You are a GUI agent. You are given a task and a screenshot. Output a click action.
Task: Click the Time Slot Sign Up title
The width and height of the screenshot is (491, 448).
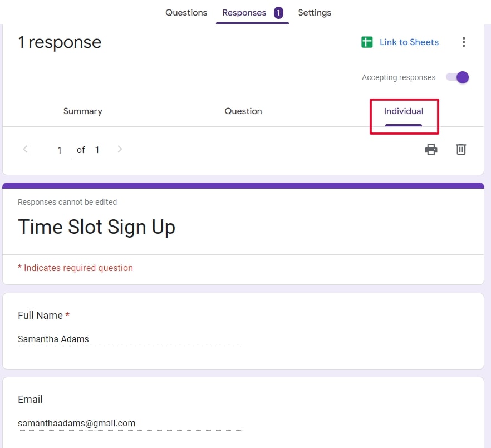click(x=96, y=227)
